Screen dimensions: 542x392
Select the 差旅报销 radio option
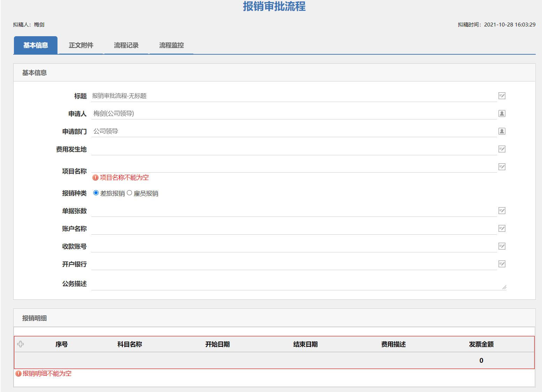[x=96, y=193]
